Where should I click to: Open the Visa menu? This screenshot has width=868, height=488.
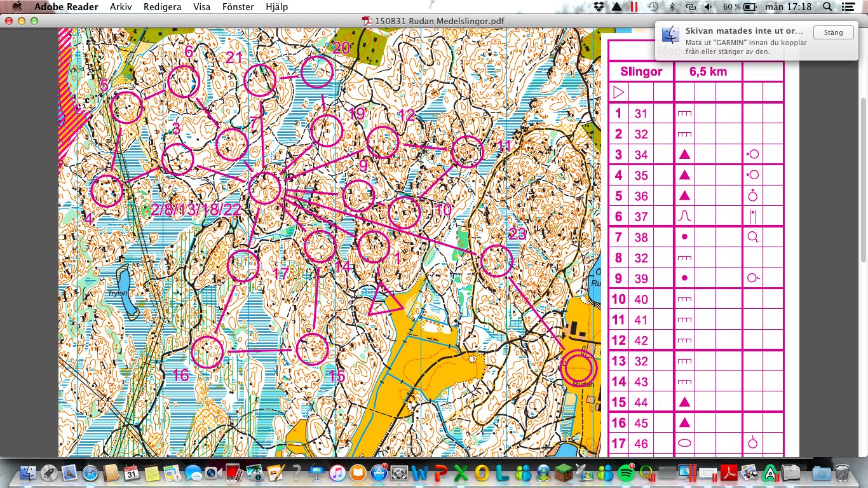[x=201, y=7]
